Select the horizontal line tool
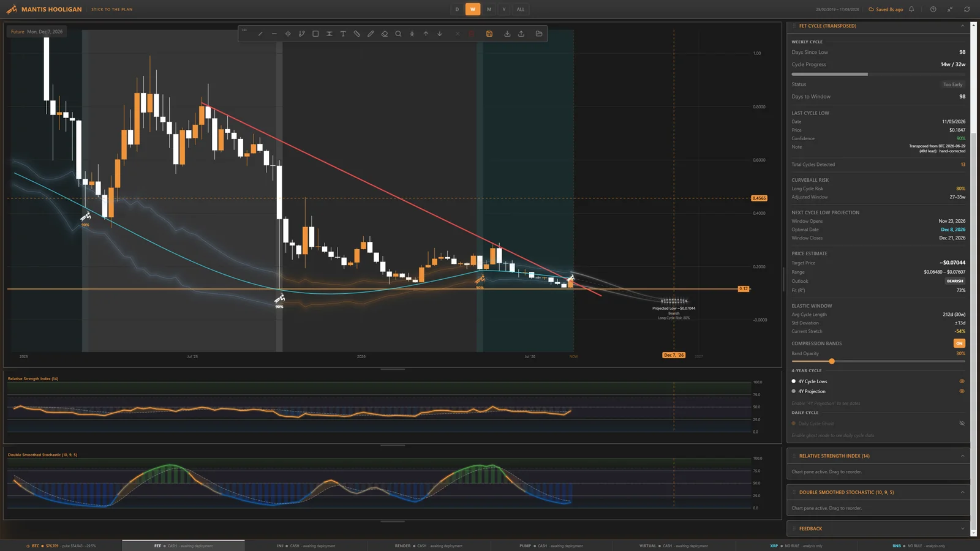980x551 pixels. click(274, 34)
